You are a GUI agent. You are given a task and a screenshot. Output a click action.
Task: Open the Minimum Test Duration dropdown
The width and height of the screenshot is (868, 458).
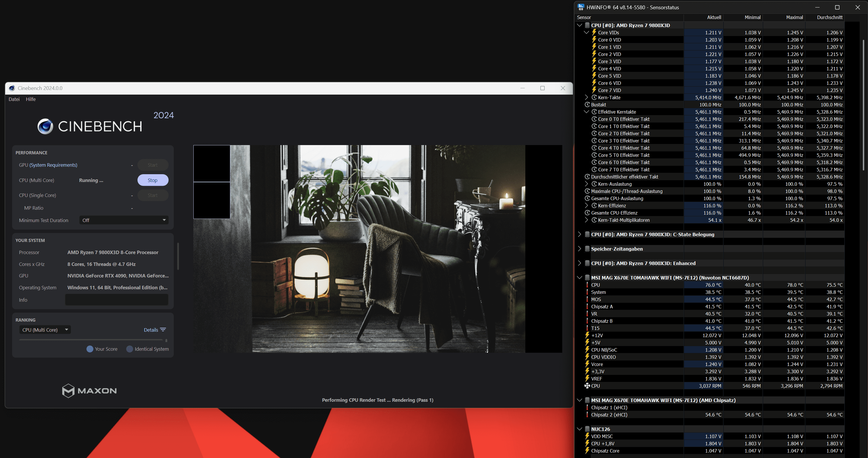[x=124, y=220]
